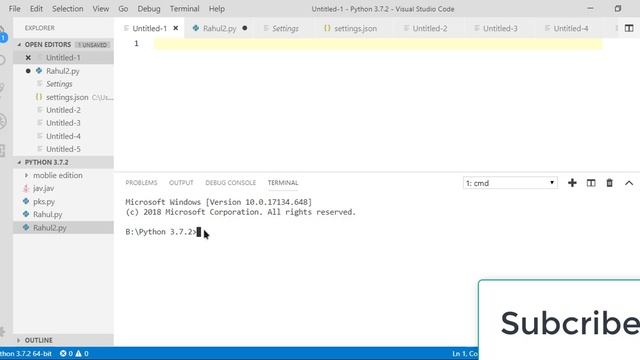Close Untitled-1 in Open Editors list

28,58
